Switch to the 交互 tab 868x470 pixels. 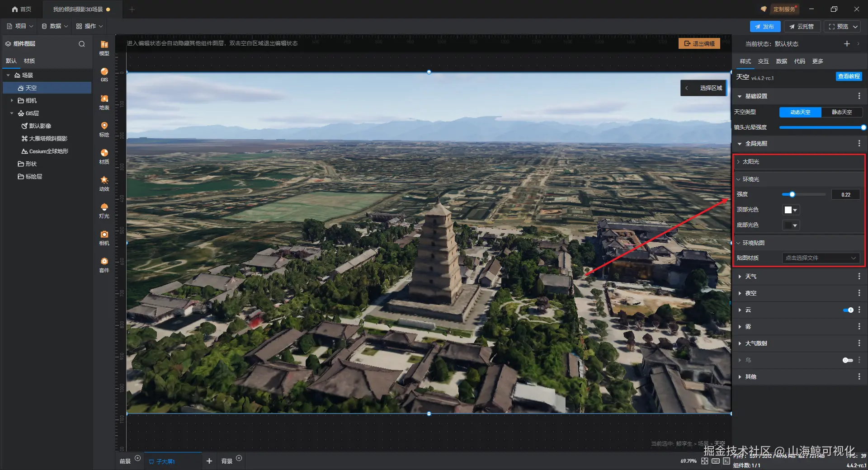(763, 61)
